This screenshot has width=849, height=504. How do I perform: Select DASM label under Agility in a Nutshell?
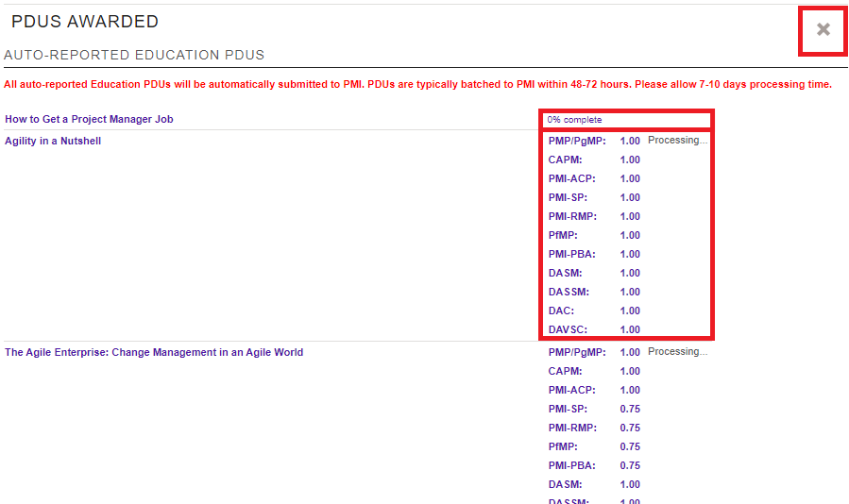(x=565, y=273)
